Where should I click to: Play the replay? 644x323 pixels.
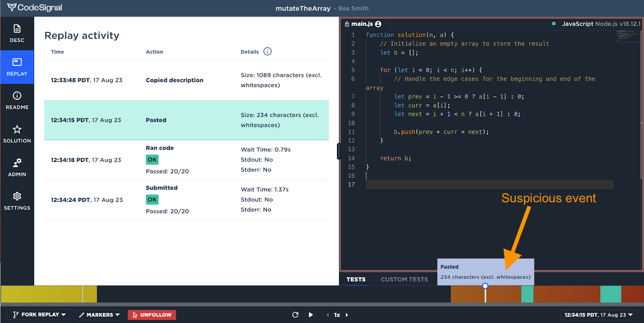tap(310, 315)
